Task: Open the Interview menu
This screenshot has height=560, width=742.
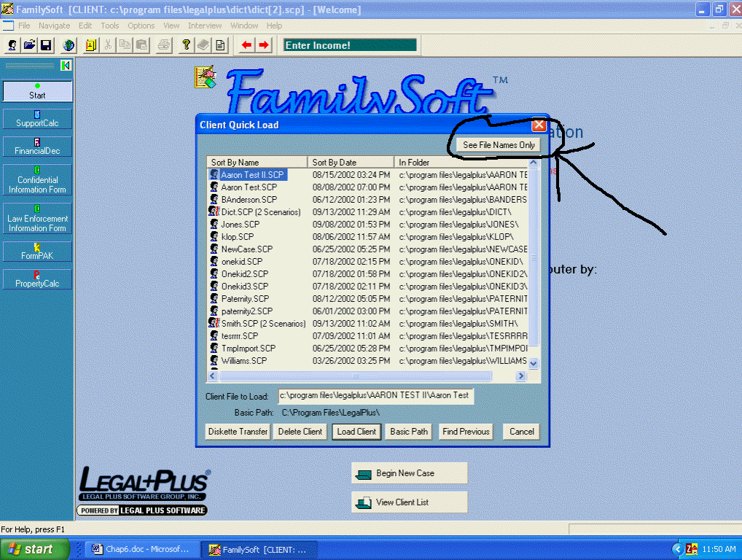Action: [205, 25]
